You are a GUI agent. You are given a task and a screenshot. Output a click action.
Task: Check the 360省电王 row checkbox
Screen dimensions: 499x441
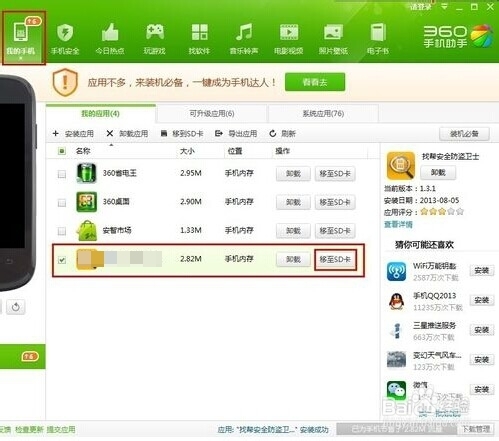click(x=62, y=174)
